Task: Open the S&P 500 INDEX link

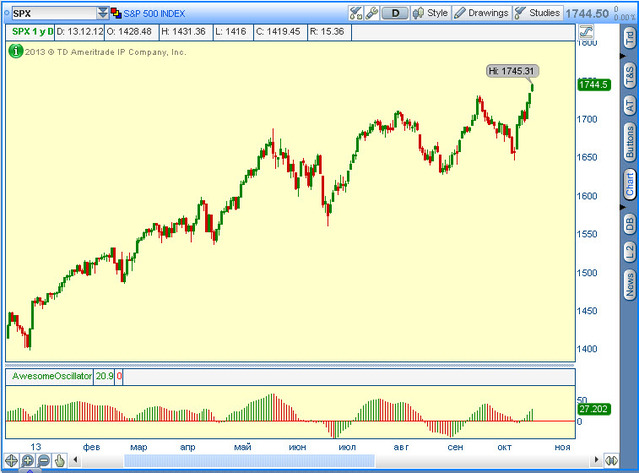Action: tap(154, 13)
